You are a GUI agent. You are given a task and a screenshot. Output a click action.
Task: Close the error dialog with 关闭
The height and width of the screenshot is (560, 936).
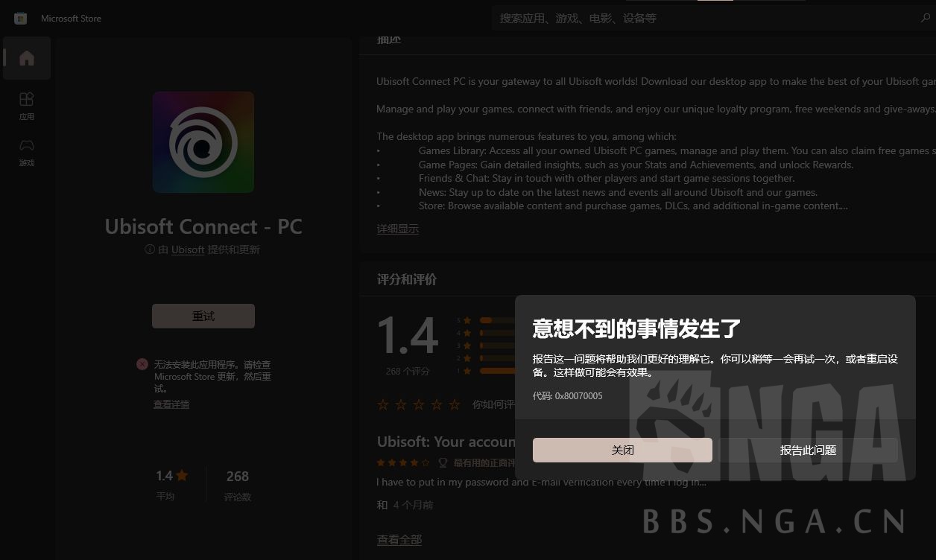click(x=622, y=450)
